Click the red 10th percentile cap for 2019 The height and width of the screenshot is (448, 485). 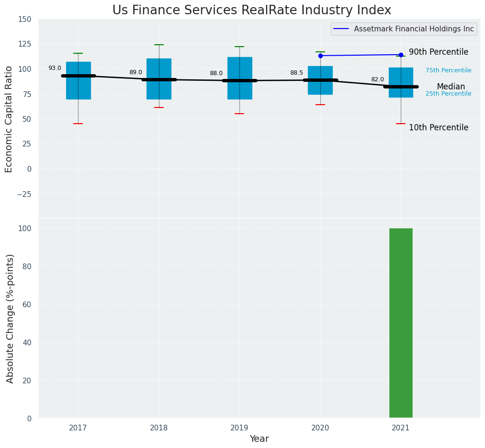pyautogui.click(x=240, y=114)
